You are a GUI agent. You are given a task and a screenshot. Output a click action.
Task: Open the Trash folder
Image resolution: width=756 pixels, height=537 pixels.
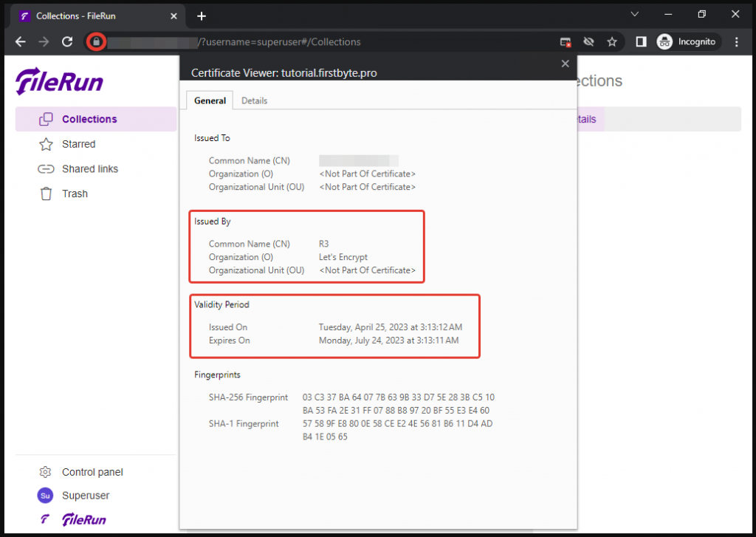(x=75, y=194)
